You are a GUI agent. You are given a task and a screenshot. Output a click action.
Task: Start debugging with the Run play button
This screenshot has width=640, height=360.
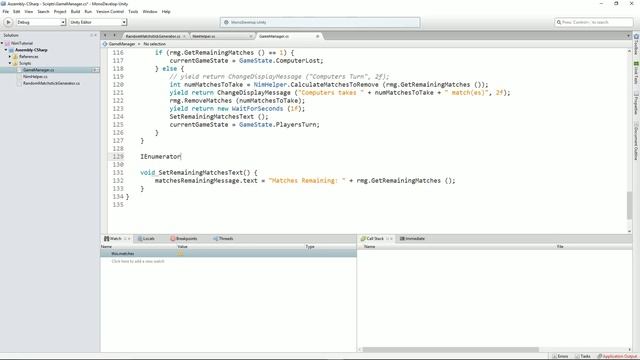(x=8, y=22)
